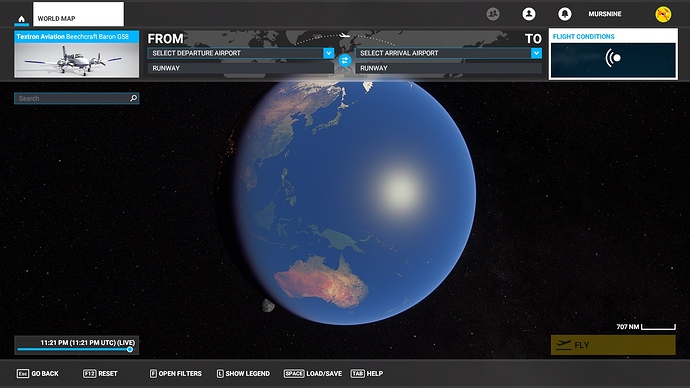Open the yellow player avatar

[x=663, y=14]
